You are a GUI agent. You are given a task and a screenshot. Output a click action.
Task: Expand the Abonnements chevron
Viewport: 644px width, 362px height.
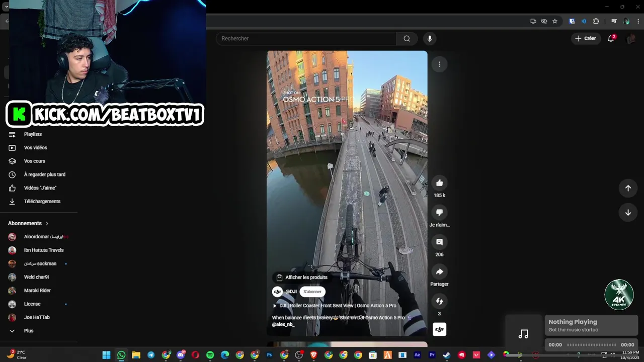tap(47, 223)
